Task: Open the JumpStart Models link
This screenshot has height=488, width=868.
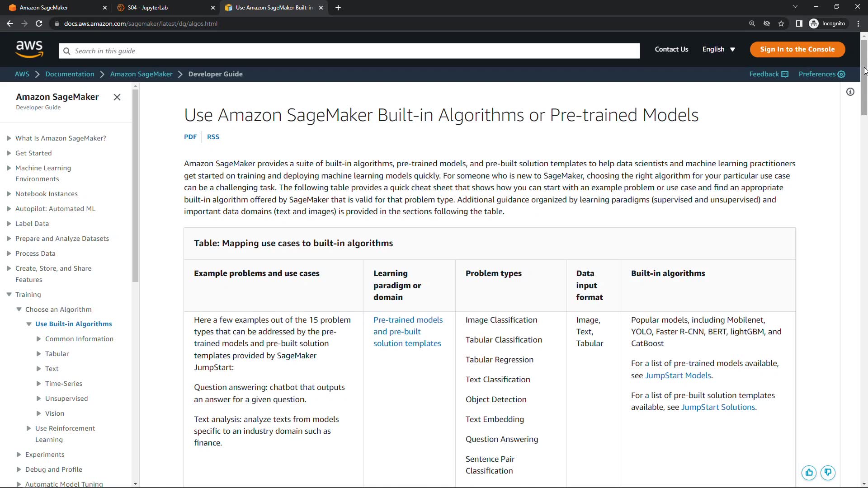Action: point(678,375)
